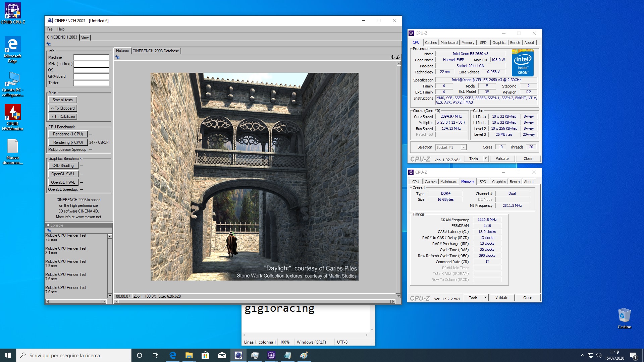644x362 pixels.
Task: Open the Help menu in Cinebench
Action: point(61,29)
